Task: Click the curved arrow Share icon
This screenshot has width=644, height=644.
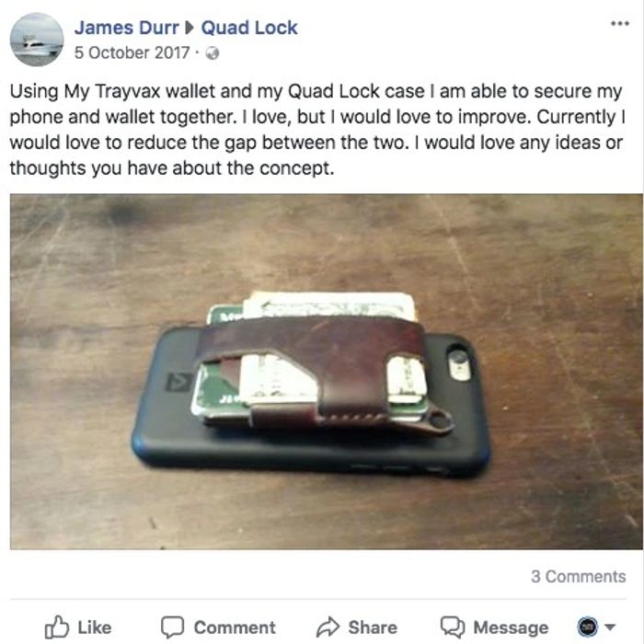Action: [x=328, y=627]
